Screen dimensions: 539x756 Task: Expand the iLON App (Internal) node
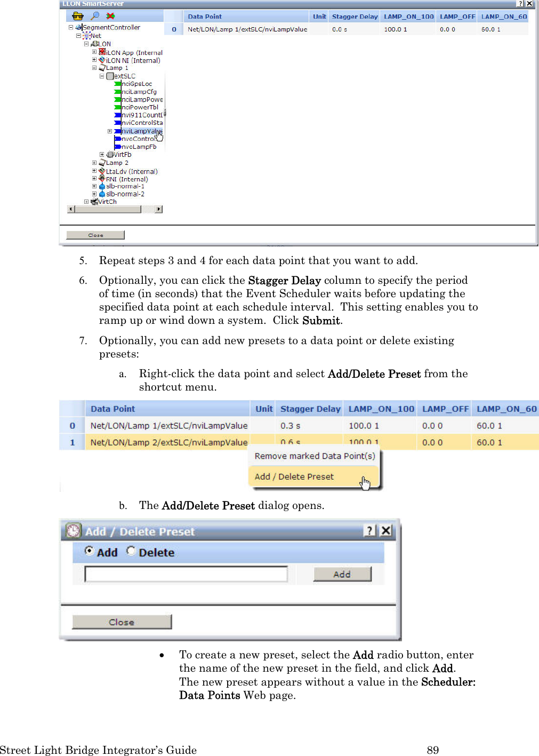click(94, 52)
